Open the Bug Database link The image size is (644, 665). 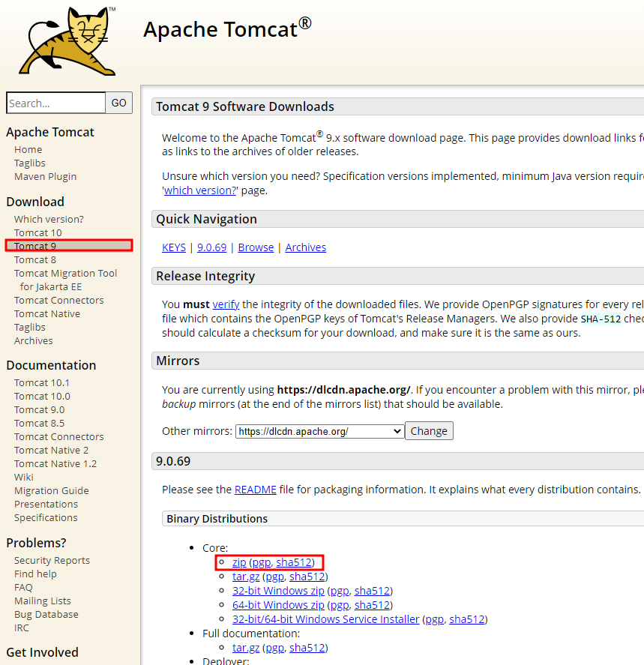(x=46, y=615)
